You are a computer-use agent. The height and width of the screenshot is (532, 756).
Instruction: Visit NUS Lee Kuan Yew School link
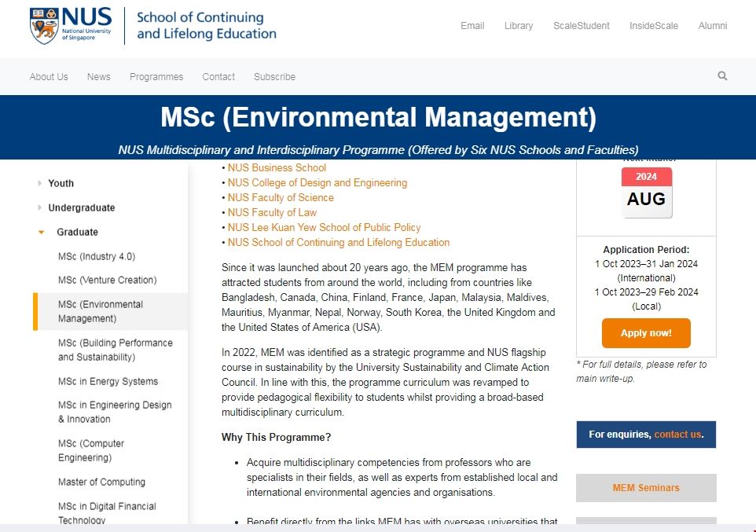pyautogui.click(x=324, y=227)
